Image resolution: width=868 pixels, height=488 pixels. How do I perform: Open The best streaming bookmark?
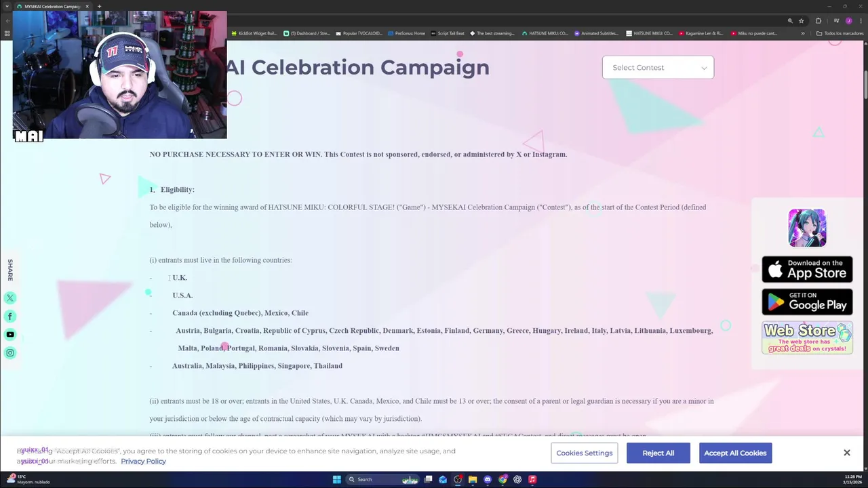[492, 33]
